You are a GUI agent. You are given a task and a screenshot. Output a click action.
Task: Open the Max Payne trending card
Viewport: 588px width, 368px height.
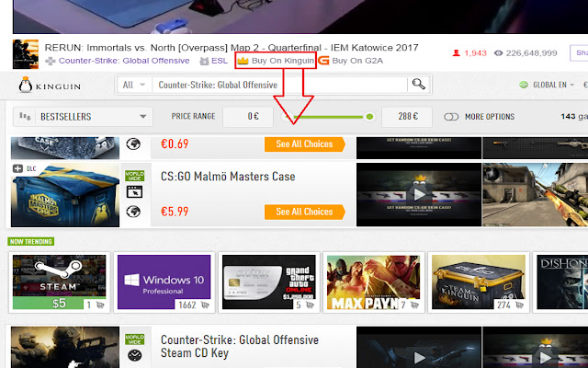374,282
